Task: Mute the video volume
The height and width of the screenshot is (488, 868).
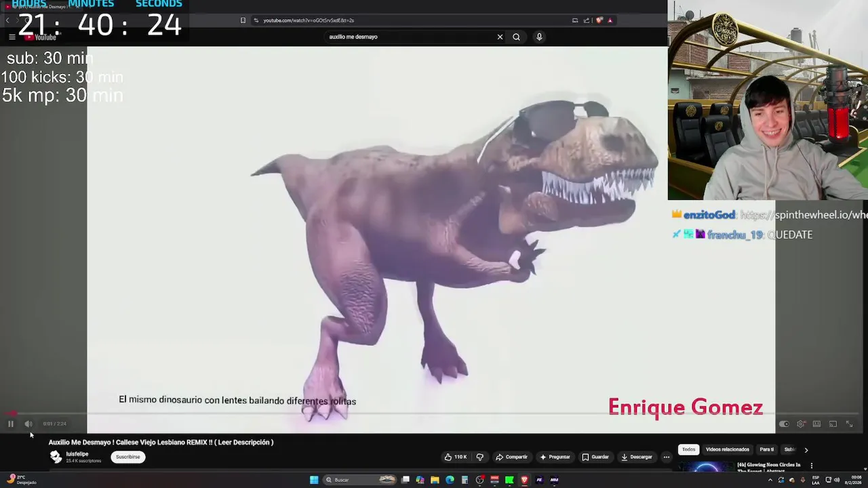Action: pyautogui.click(x=28, y=424)
